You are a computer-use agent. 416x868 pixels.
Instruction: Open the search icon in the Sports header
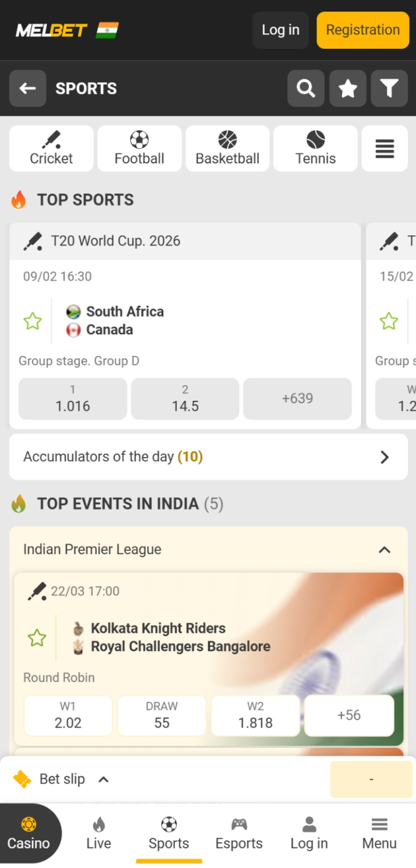tap(306, 88)
